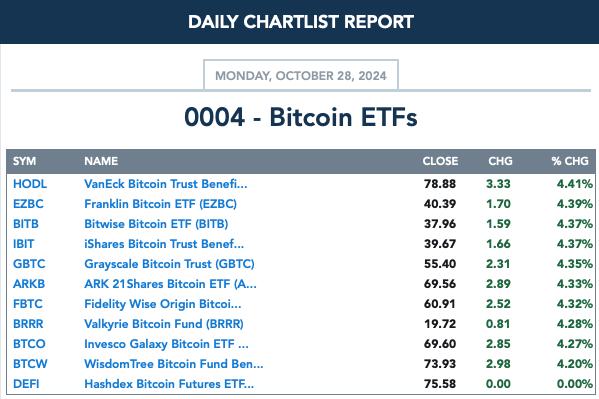599x399 pixels.
Task: Select the BITB symbol link
Action: tap(26, 224)
